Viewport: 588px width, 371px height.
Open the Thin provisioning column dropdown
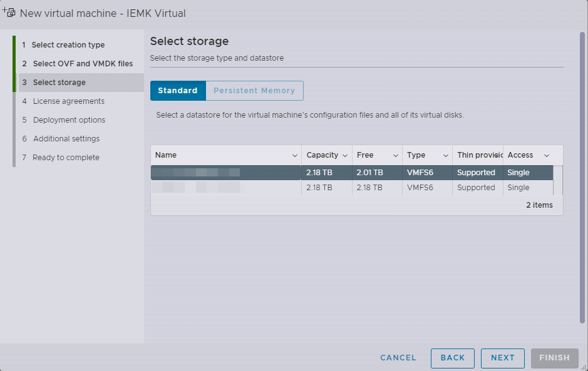coord(498,155)
